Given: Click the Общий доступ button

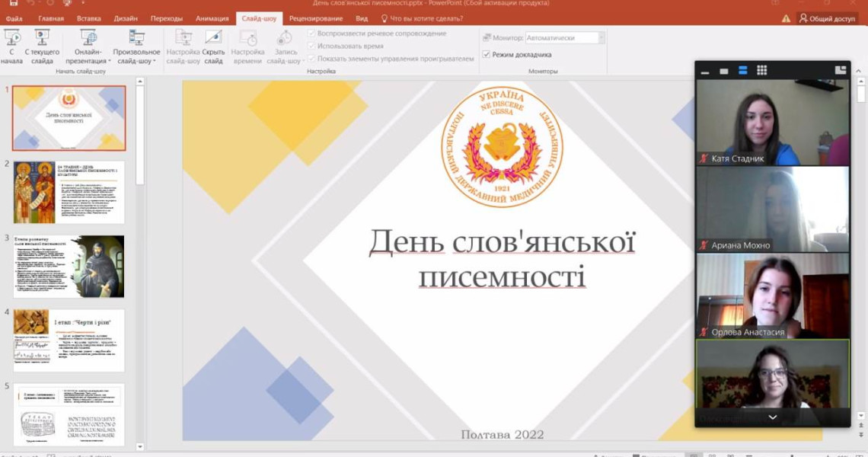Looking at the screenshot, I should (x=828, y=18).
